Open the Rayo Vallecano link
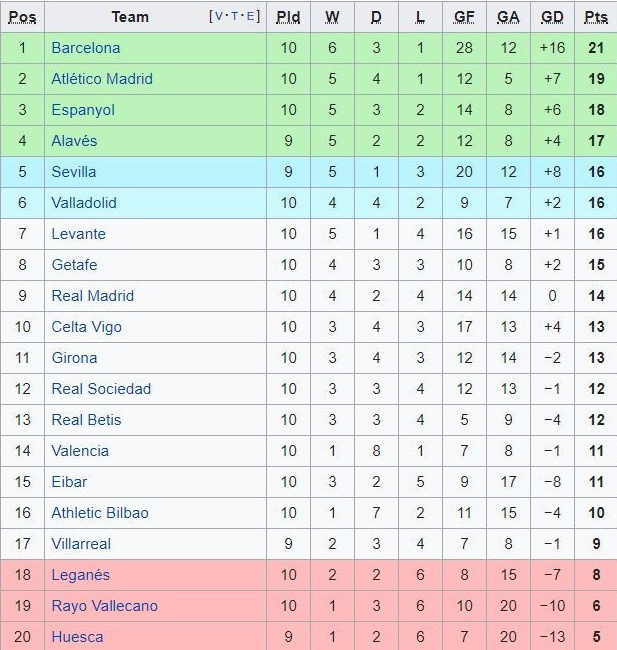The image size is (617, 650). pyautogui.click(x=104, y=606)
